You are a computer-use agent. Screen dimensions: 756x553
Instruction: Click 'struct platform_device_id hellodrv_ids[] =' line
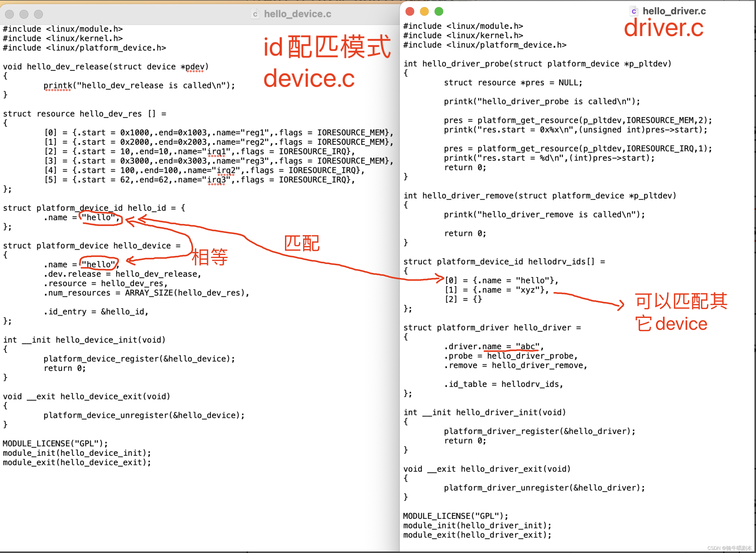pyautogui.click(x=504, y=261)
